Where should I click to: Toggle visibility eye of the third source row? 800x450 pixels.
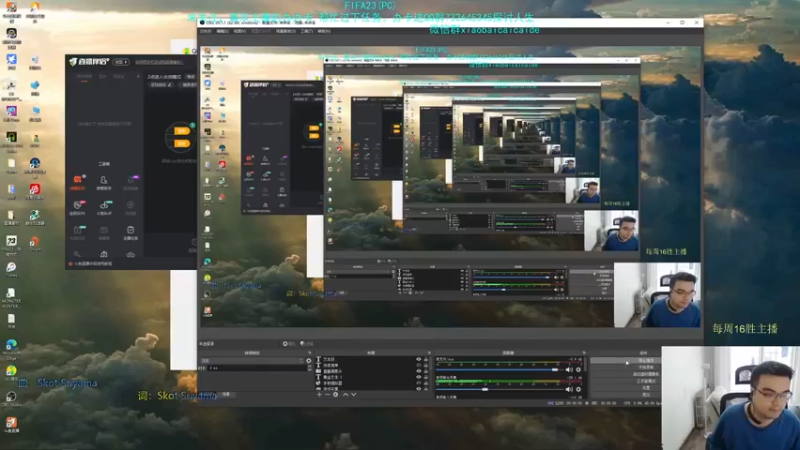click(418, 371)
